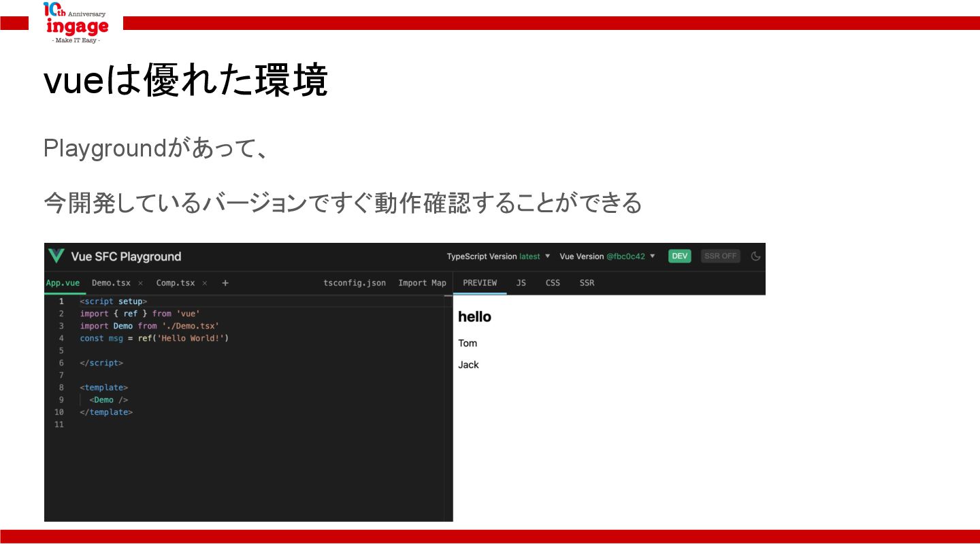Close the Demo.tsx file tab
The height and width of the screenshot is (551, 980).
tap(140, 283)
